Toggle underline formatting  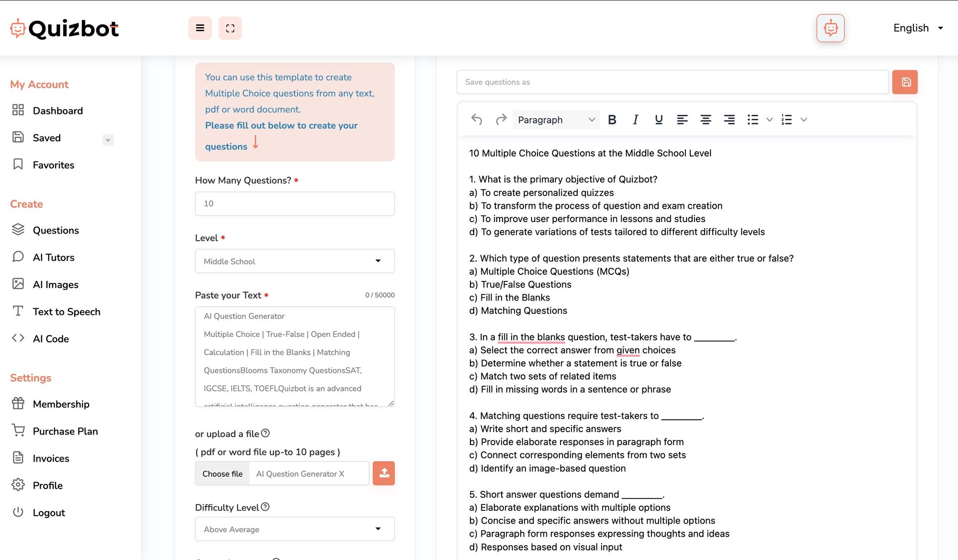[x=659, y=120]
